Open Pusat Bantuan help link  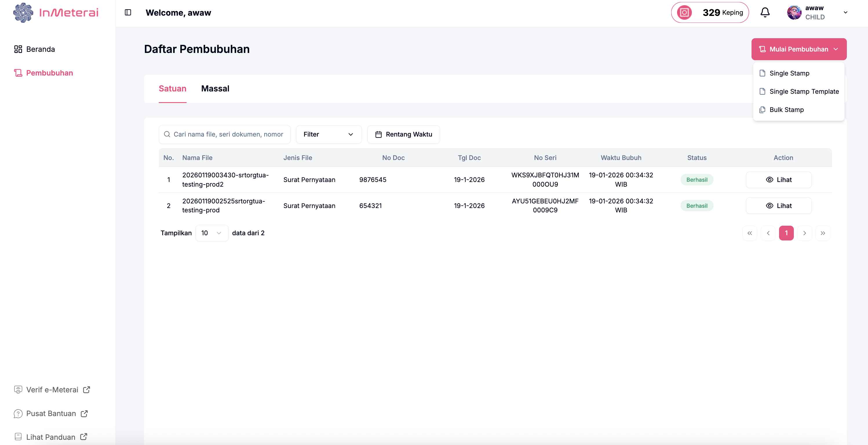click(x=51, y=413)
